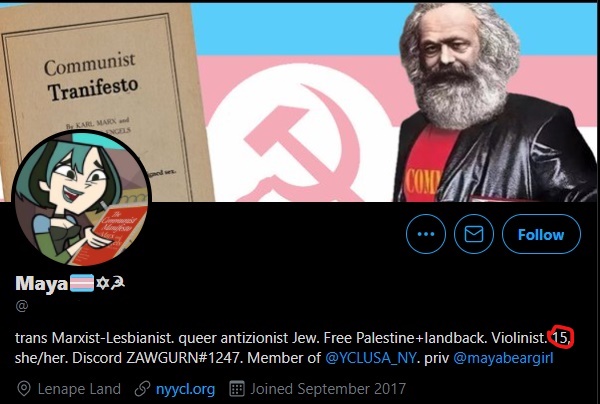Click the Star of David emoji in name
Viewport: 600px width, 404px height.
[x=102, y=283]
